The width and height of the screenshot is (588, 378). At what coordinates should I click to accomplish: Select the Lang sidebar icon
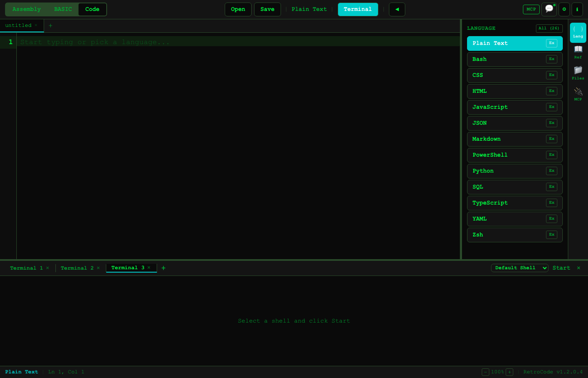(x=578, y=31)
